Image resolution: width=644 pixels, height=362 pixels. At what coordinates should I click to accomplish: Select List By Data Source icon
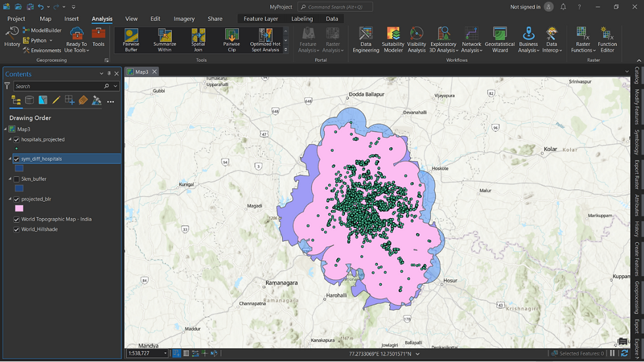[x=30, y=100]
